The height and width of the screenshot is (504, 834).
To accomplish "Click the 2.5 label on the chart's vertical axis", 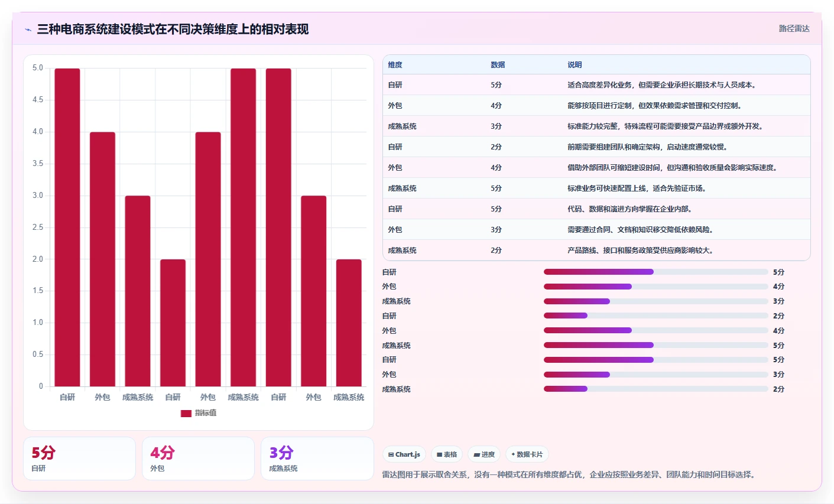I will [x=38, y=227].
